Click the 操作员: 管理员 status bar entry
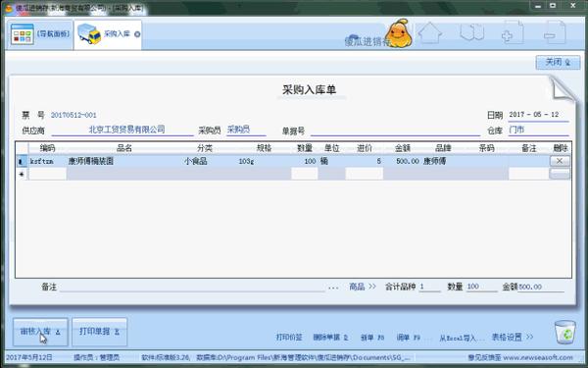Viewport: 588px width, 368px height. 97,357
